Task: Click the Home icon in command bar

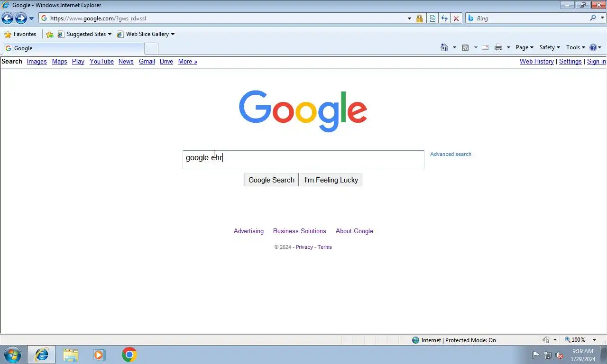Action: click(x=444, y=47)
